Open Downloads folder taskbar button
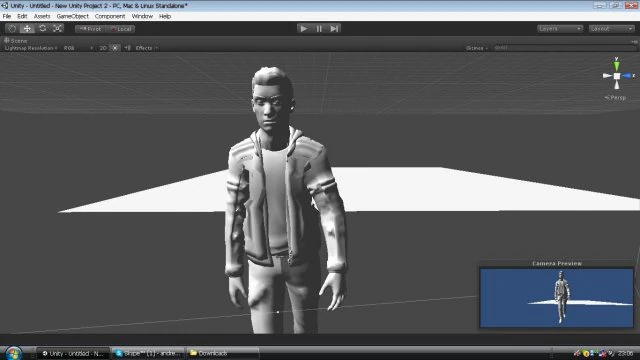This screenshot has width=640, height=360. pos(223,353)
